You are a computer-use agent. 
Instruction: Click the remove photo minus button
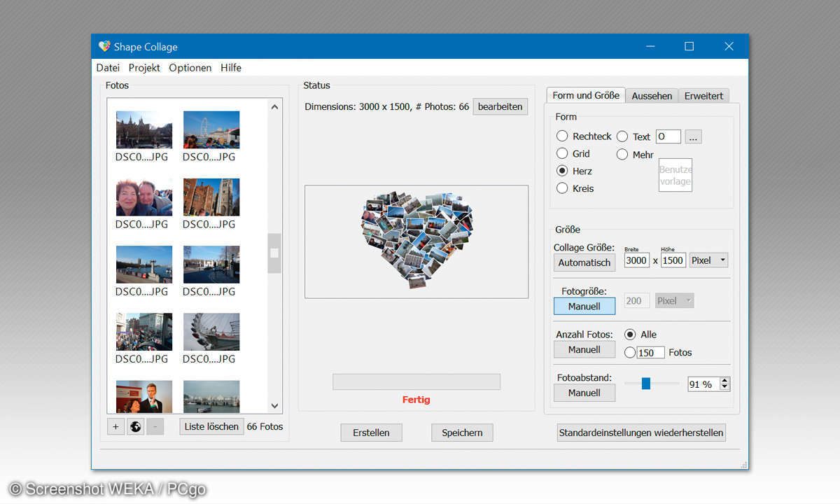155,426
